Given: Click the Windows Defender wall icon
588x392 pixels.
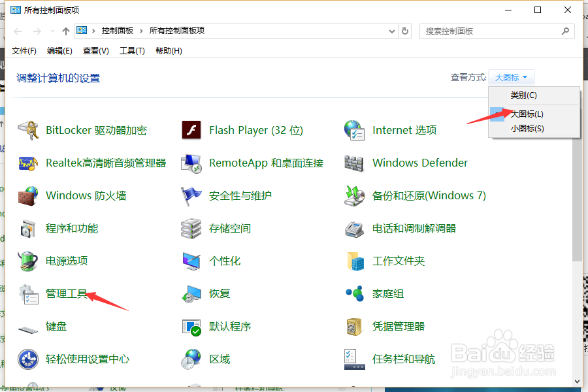Looking at the screenshot, I should [x=354, y=163].
